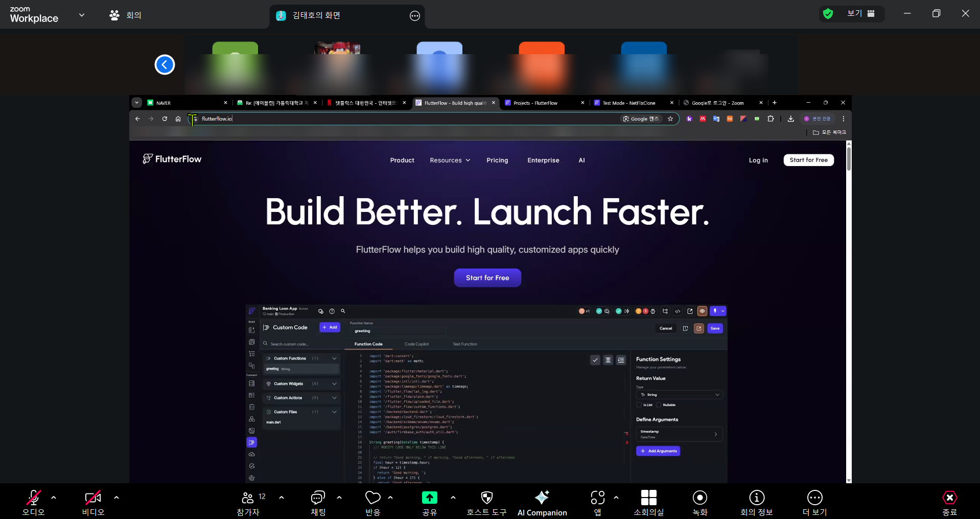The image size is (980, 519).
Task: Launch AI Companion
Action: 542,503
